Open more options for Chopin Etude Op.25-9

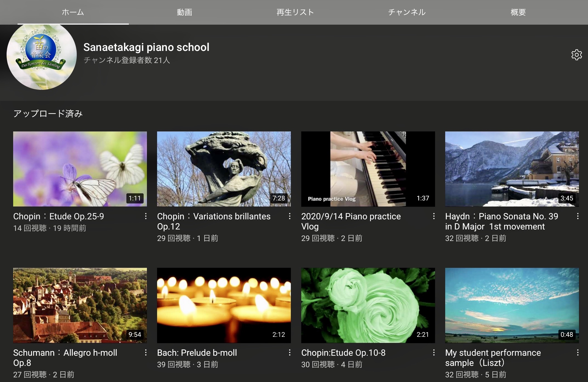(x=146, y=216)
